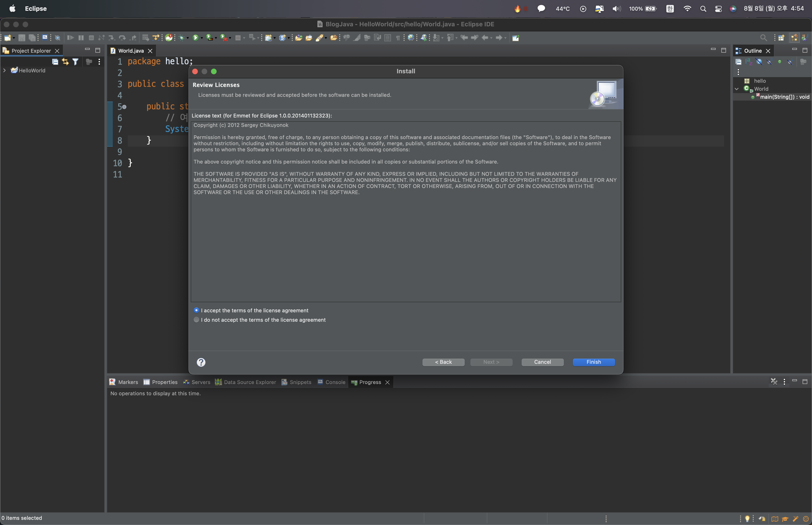Select 'I accept the terms' radio button
This screenshot has width=812, height=525.
(x=196, y=310)
